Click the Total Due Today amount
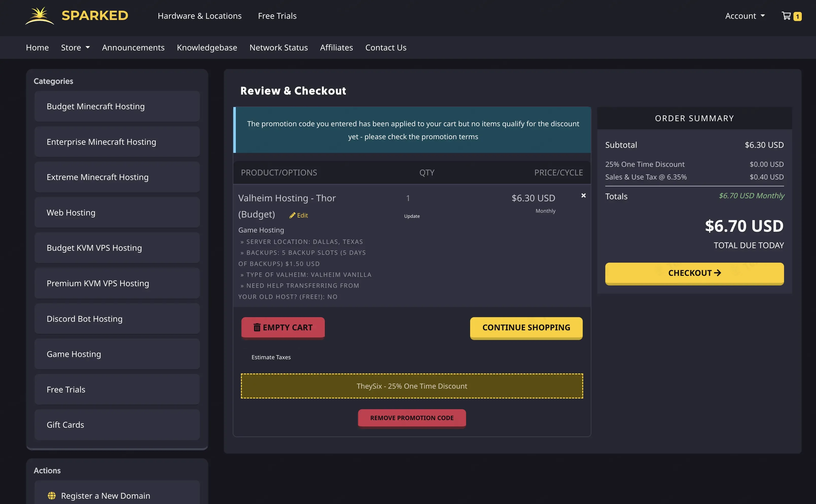The height and width of the screenshot is (504, 816). click(744, 226)
